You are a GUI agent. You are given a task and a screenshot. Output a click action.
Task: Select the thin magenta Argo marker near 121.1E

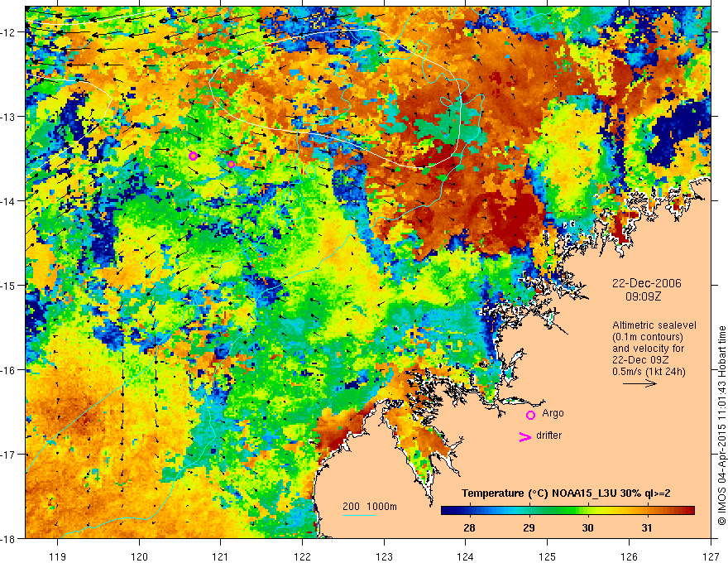231,164
